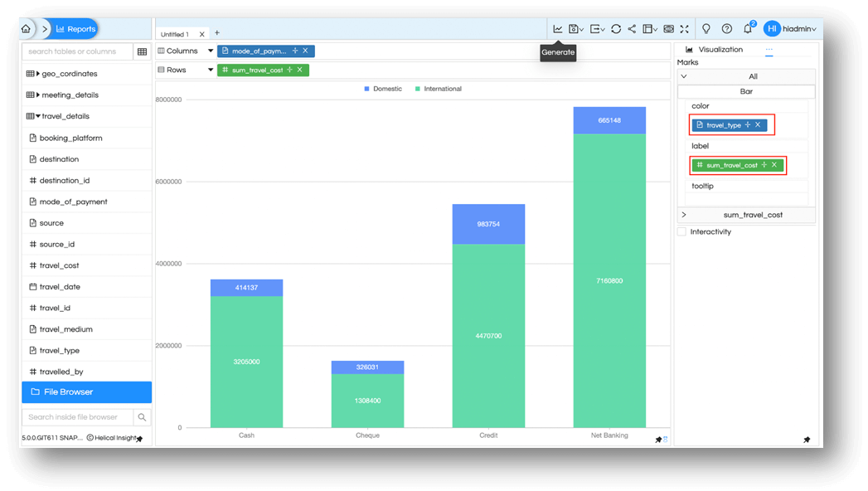Remove sum_travel_cost from label mark
This screenshot has height=491, width=868.
[x=774, y=164]
